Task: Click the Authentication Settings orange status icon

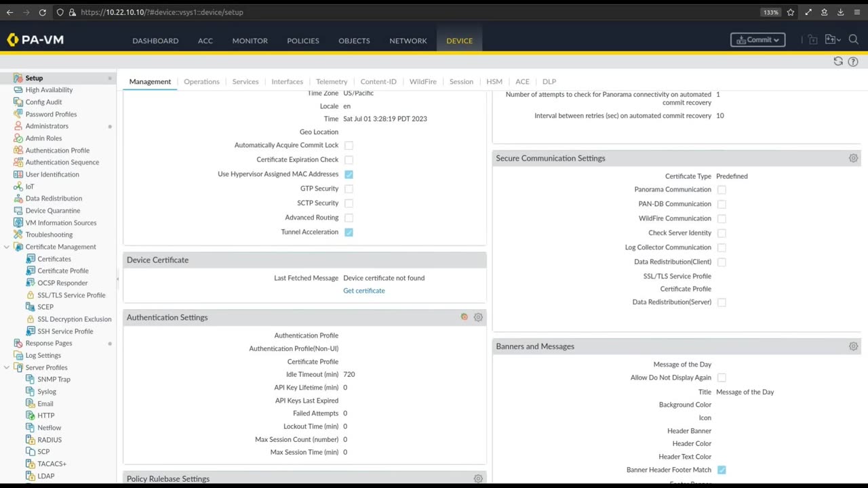Action: tap(464, 317)
